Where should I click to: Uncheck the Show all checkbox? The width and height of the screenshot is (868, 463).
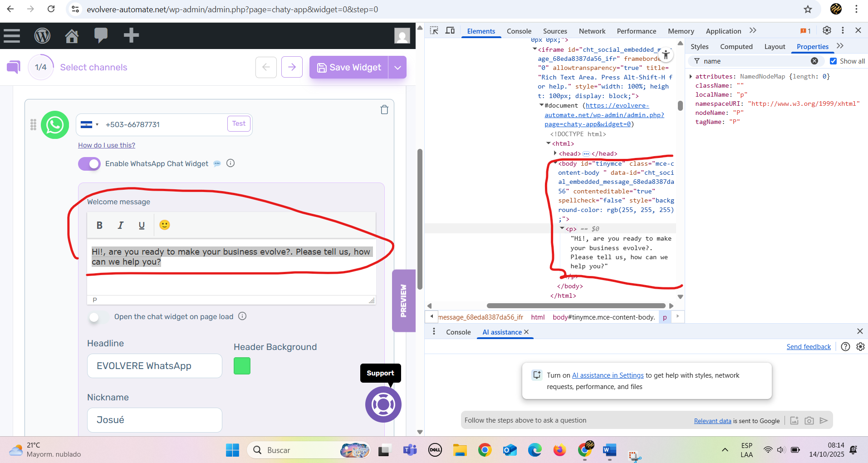coord(833,61)
